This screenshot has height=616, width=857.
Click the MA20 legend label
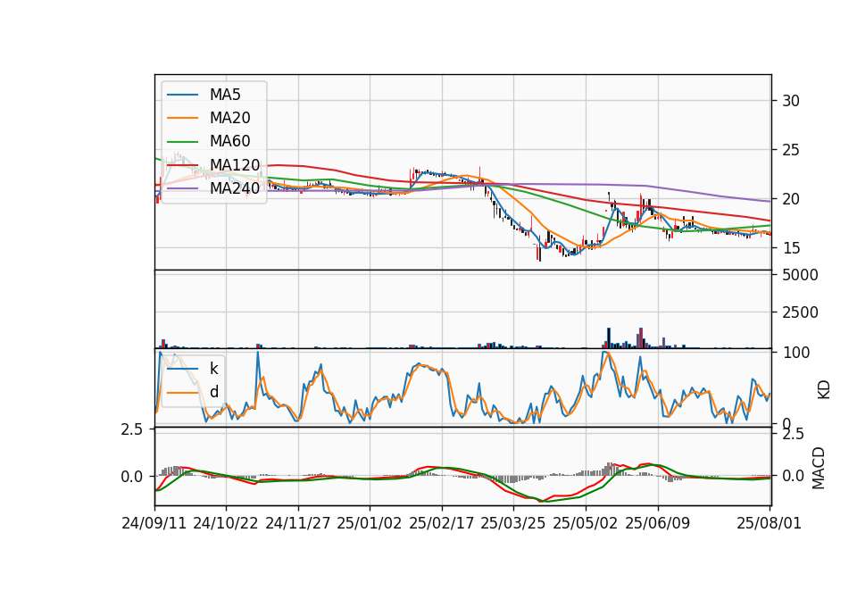click(229, 118)
